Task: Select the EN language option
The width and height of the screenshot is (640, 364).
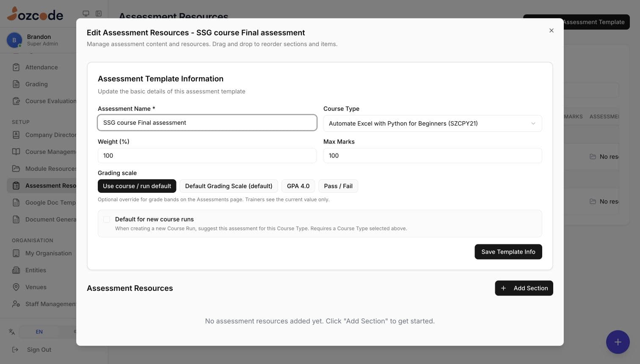Action: click(x=39, y=332)
